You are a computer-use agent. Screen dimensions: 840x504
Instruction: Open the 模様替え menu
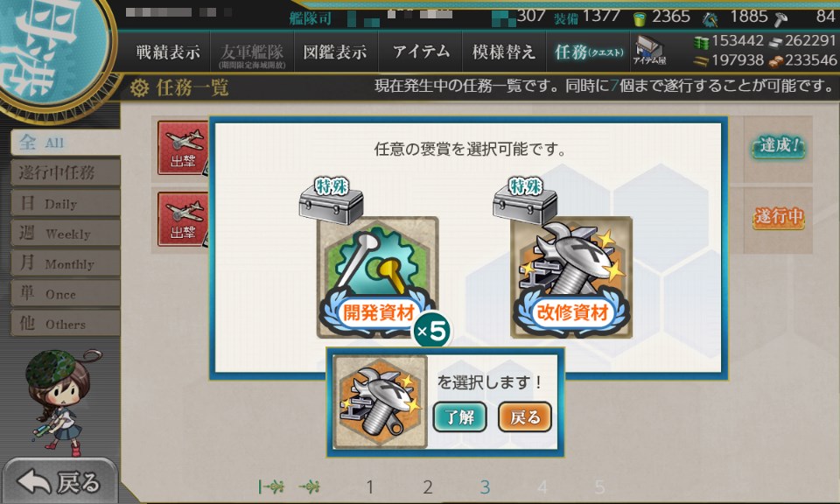[x=504, y=52]
